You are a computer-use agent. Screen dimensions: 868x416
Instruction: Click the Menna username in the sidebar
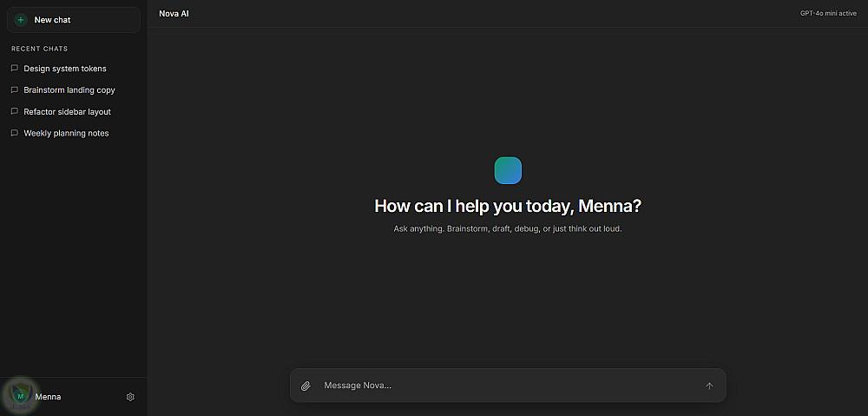(x=49, y=397)
